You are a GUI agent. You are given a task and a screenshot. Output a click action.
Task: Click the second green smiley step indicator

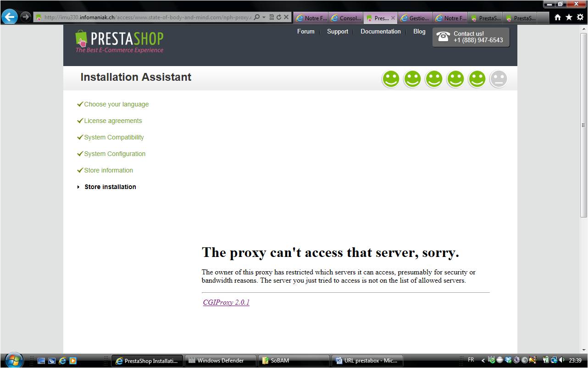[412, 79]
